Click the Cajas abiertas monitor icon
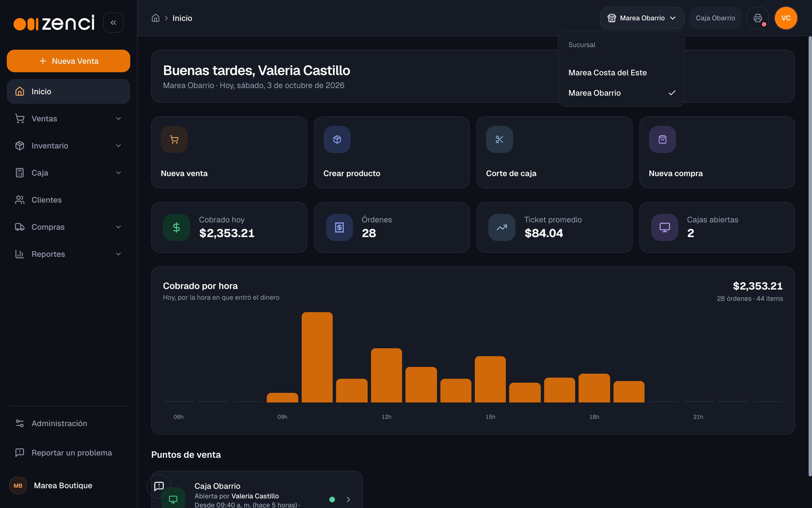This screenshot has width=812, height=508. tap(665, 227)
